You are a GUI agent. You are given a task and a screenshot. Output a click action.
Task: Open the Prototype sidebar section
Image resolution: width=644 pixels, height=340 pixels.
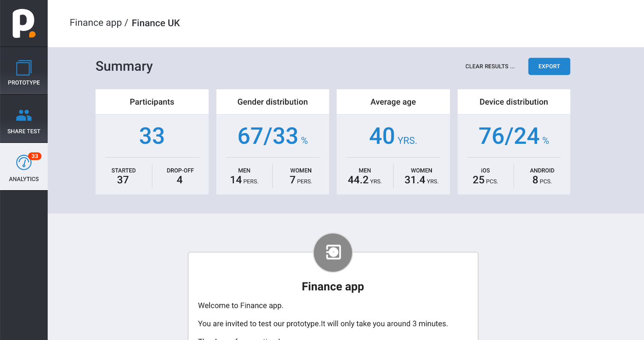[24, 71]
